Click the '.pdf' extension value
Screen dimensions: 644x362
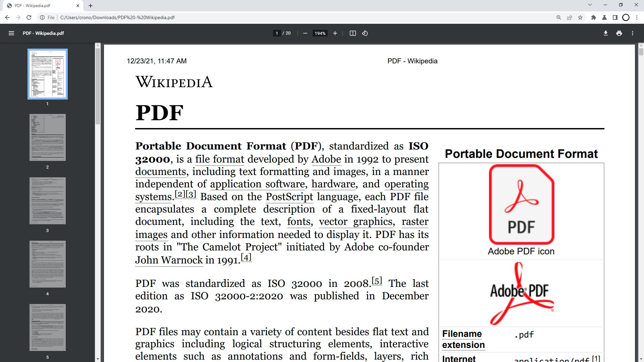point(524,335)
